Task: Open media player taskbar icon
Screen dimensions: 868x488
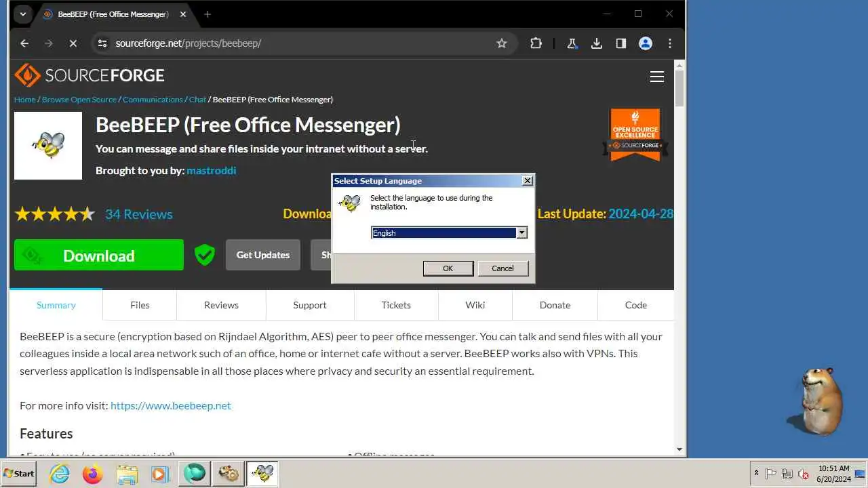Action: 160,474
